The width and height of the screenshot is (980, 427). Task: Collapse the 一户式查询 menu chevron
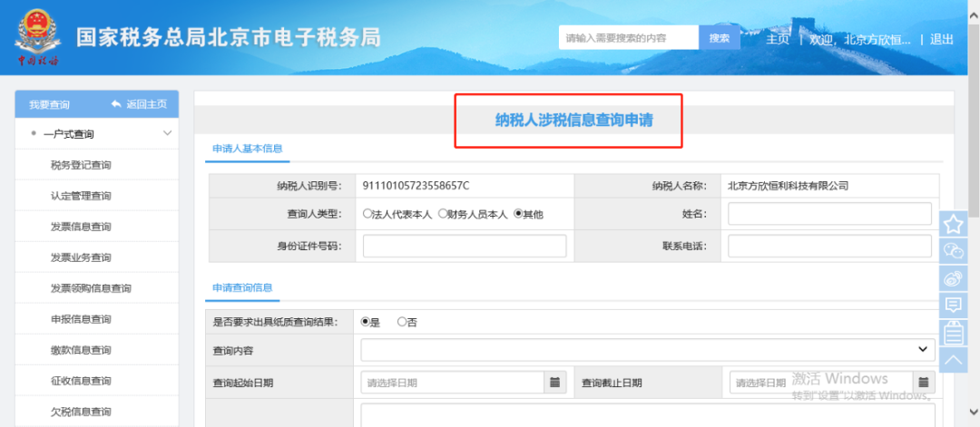point(167,133)
